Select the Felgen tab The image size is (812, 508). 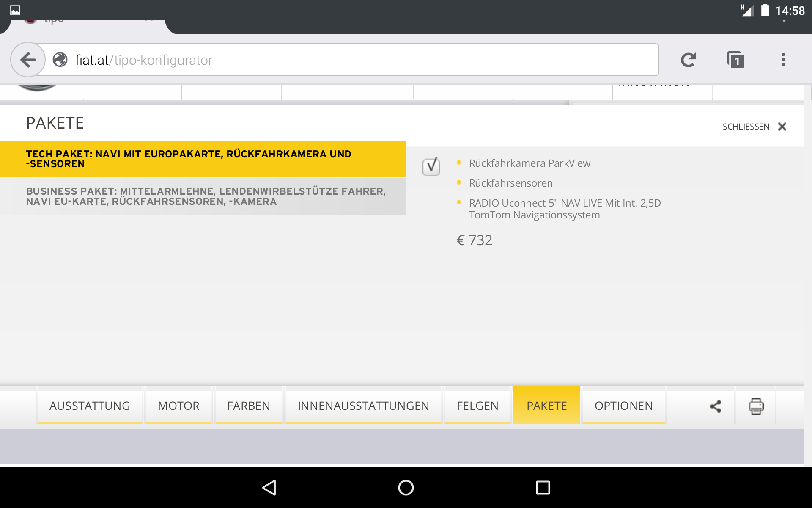pos(477,406)
